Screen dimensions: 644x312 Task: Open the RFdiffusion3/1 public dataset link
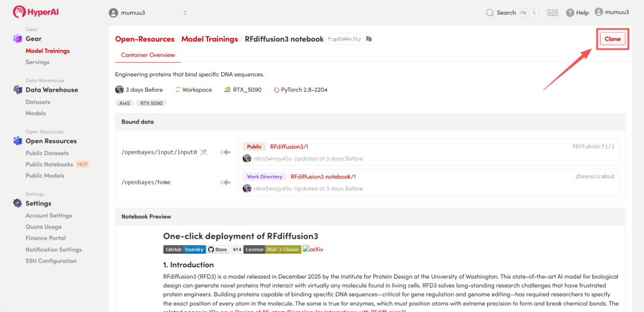(289, 147)
